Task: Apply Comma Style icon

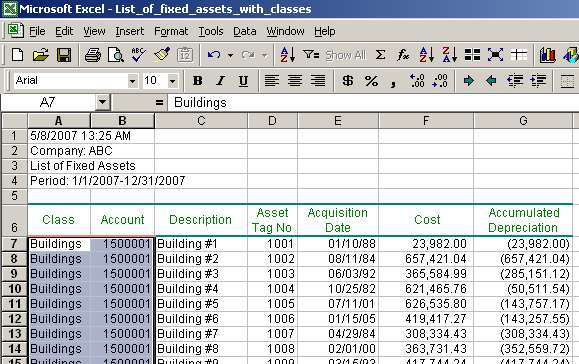Action: point(394,82)
